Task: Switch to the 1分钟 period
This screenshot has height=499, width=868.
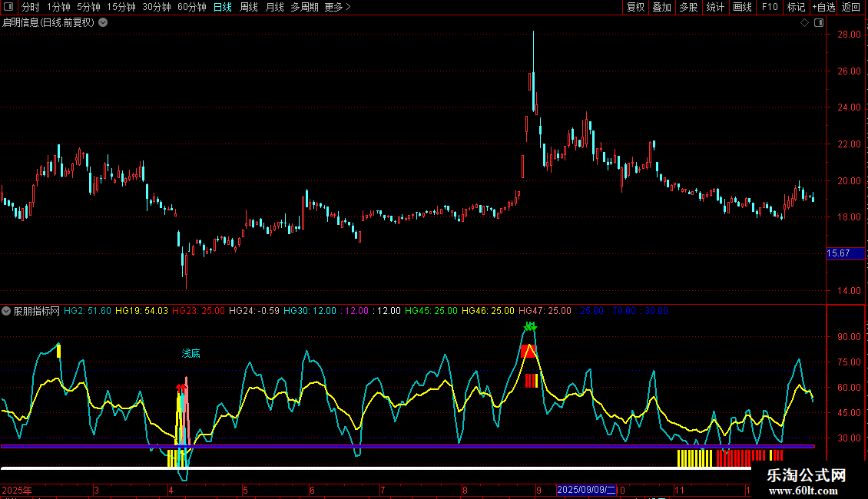Action: (58, 7)
